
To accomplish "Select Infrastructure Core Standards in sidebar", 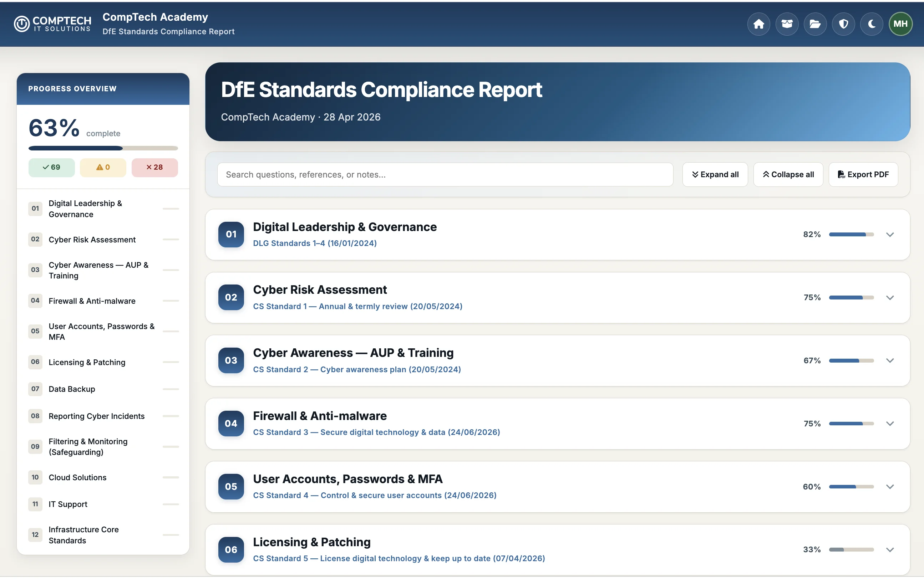I will click(x=103, y=535).
